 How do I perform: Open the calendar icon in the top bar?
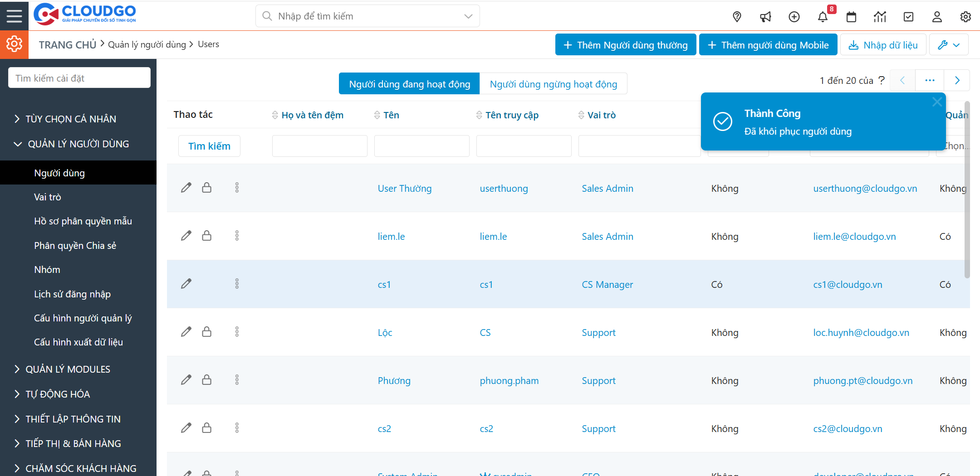pyautogui.click(x=851, y=17)
